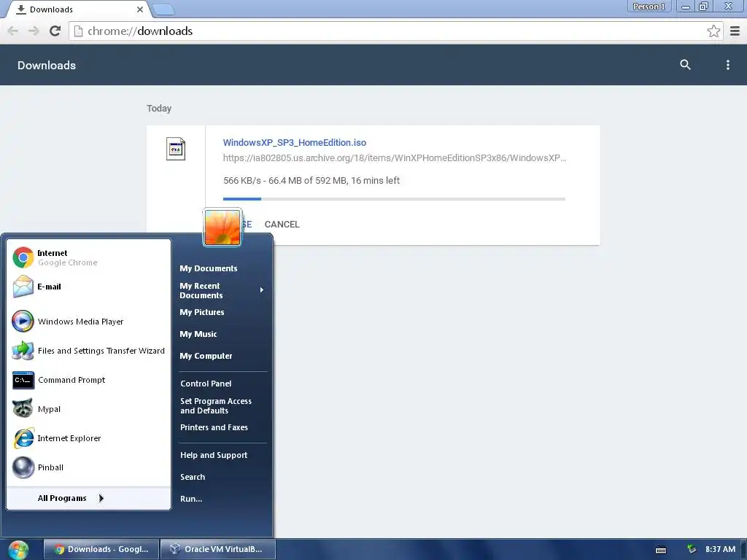Launch Internet Explorer
This screenshot has width=747, height=560.
click(88, 438)
